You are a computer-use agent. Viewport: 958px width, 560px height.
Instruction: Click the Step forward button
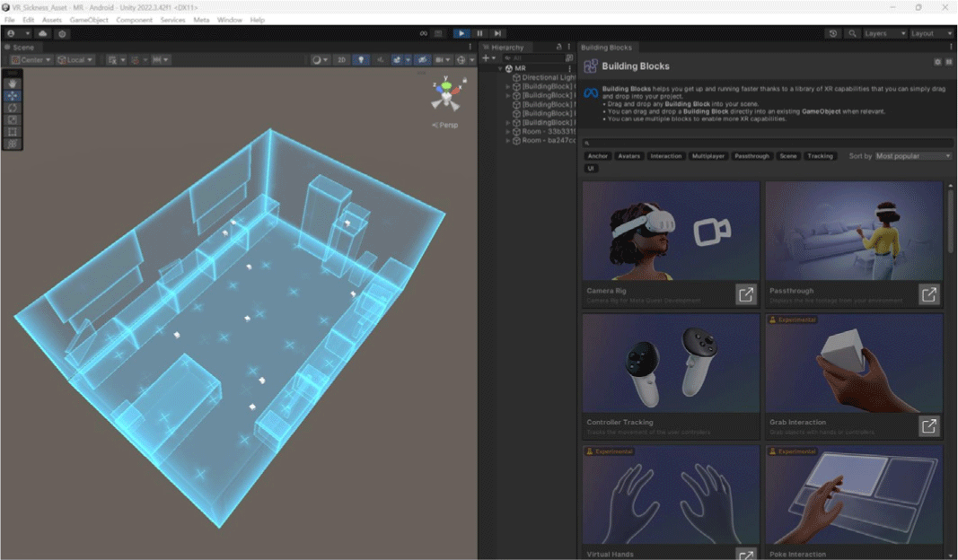(x=498, y=33)
